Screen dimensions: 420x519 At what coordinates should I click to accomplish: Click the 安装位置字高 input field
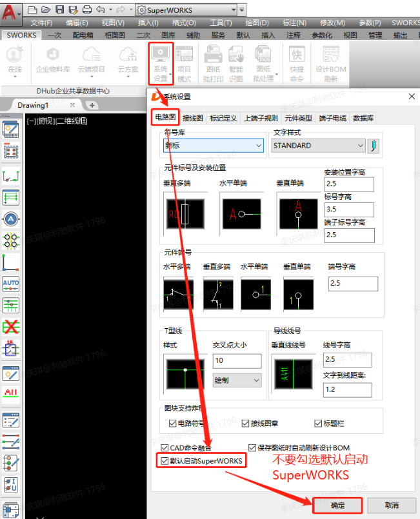coord(349,184)
